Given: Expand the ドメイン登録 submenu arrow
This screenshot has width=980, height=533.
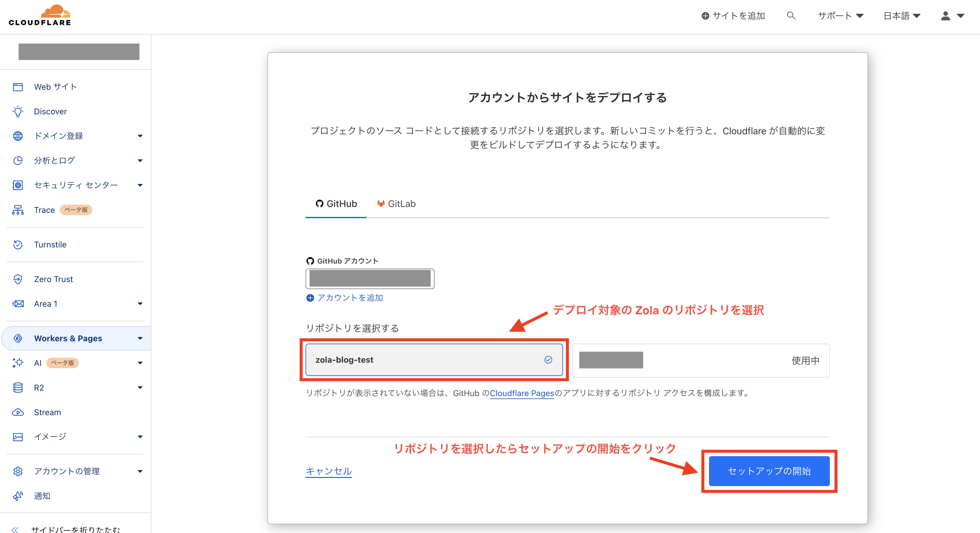Looking at the screenshot, I should (x=140, y=136).
